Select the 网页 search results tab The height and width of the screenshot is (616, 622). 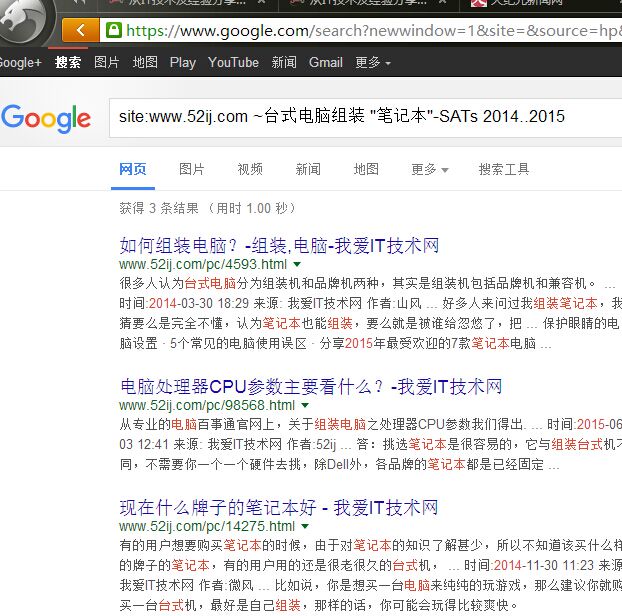click(133, 169)
